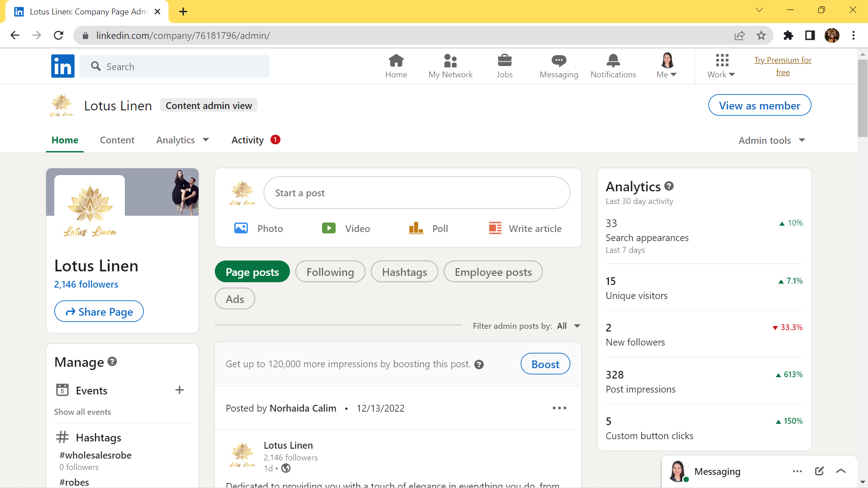Open Messaging panel options ellipsis
The image size is (868, 488).
797,471
